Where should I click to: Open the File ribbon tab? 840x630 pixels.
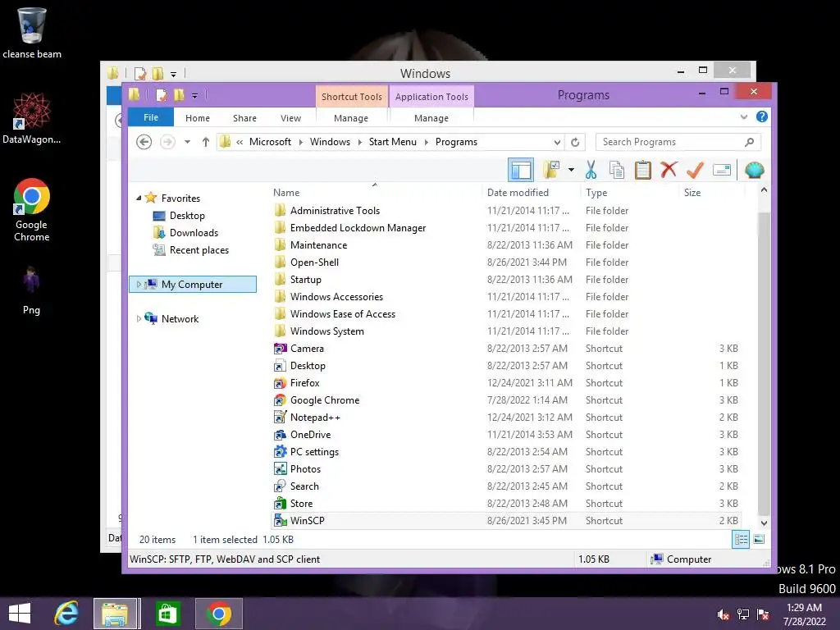151,117
